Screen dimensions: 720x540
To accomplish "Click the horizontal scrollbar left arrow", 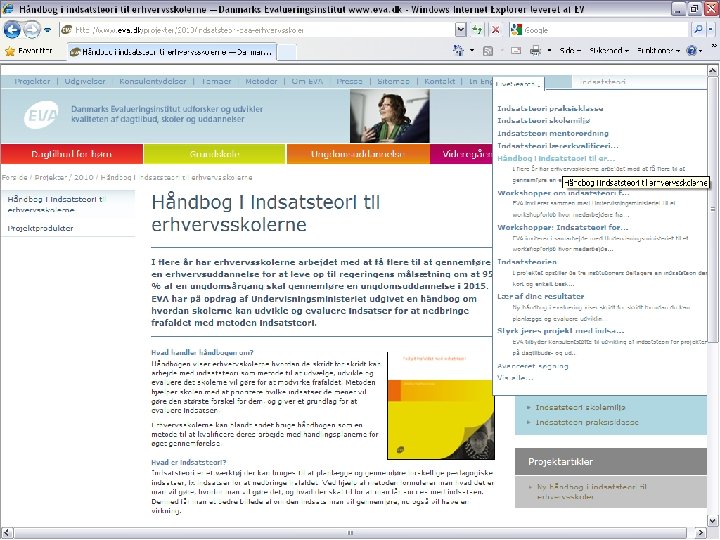I will pyautogui.click(x=6, y=533).
